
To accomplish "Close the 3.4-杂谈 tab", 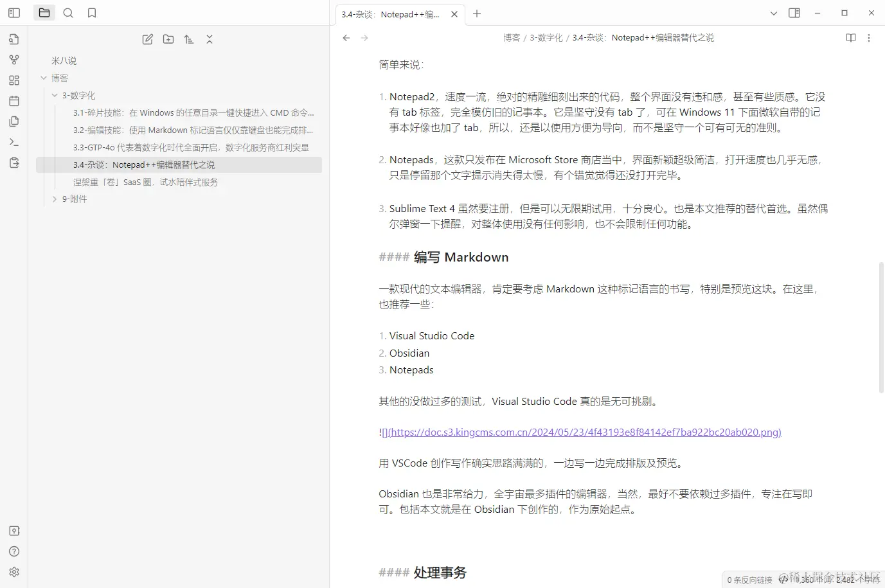I will pyautogui.click(x=454, y=14).
